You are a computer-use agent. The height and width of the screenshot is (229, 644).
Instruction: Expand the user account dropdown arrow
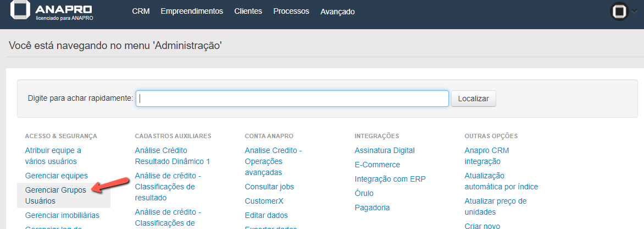click(x=635, y=11)
